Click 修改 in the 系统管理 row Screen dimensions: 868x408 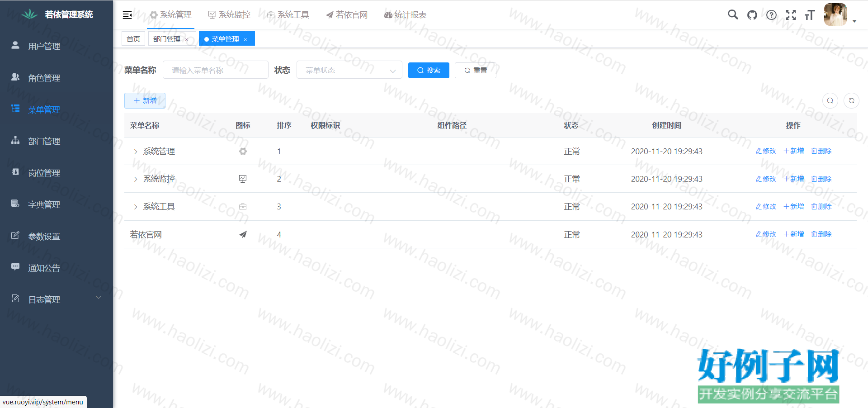coord(766,151)
